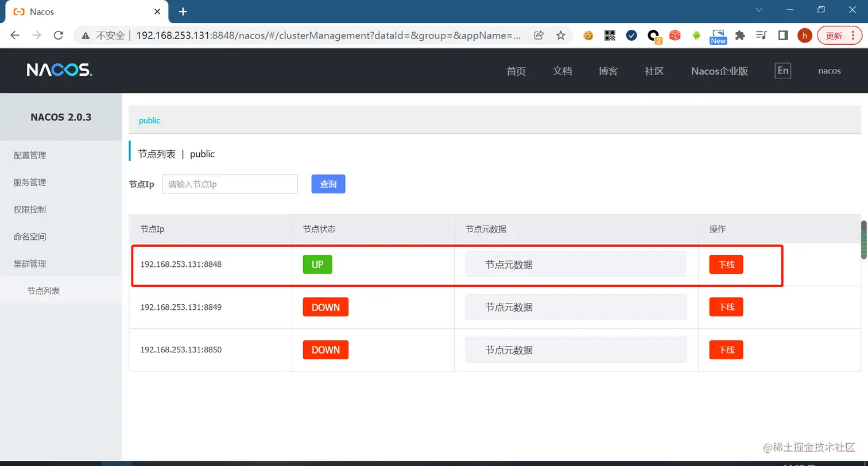The width and height of the screenshot is (868, 466).
Task: Open the extension with New badge
Action: (x=718, y=36)
